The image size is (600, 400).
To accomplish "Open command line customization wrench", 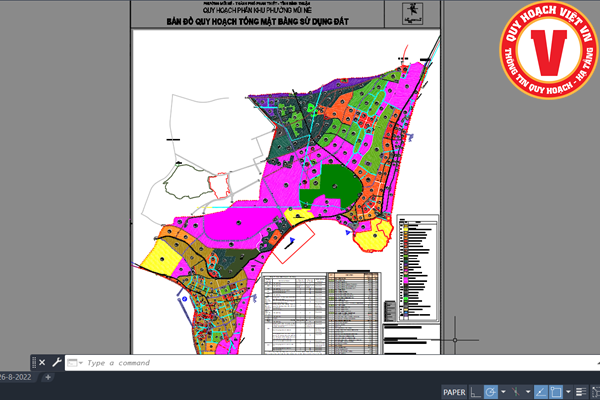I will (x=57, y=362).
